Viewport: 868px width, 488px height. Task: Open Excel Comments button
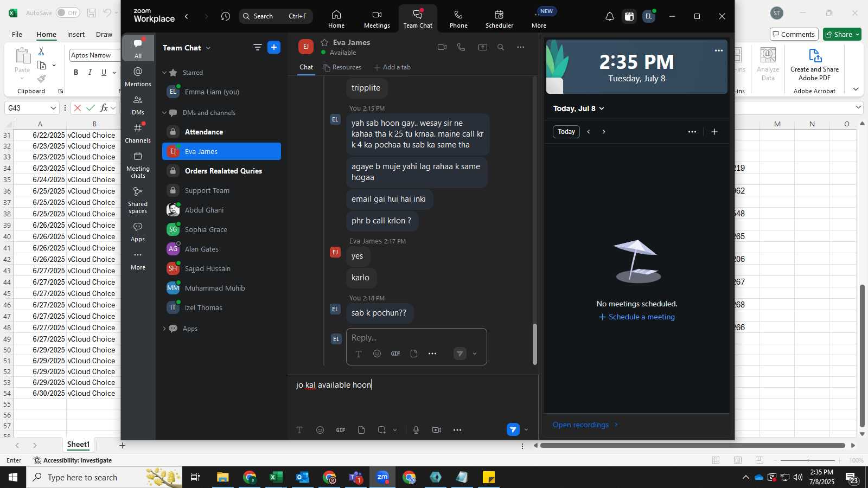[x=794, y=34]
